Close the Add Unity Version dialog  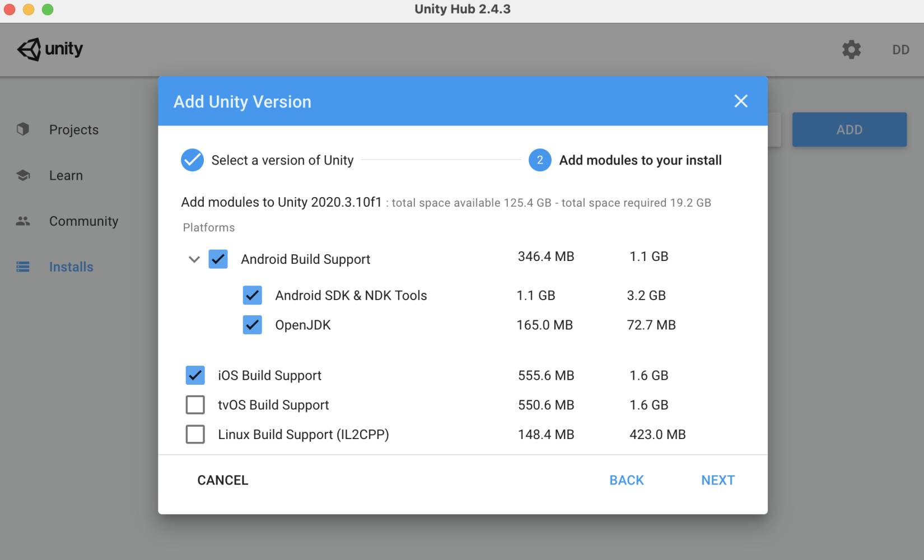coord(741,101)
